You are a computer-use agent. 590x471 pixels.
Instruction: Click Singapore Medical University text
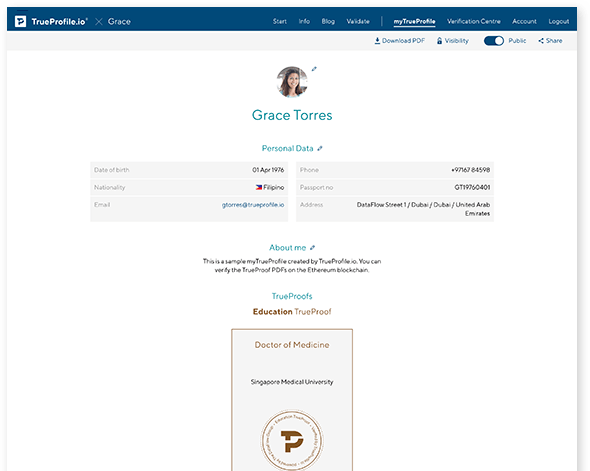[x=292, y=382]
